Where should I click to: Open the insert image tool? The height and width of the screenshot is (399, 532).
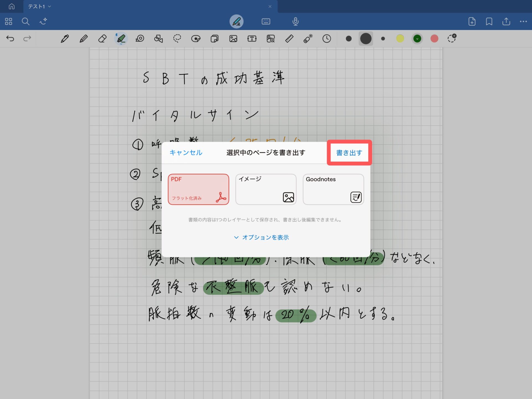[x=233, y=39]
